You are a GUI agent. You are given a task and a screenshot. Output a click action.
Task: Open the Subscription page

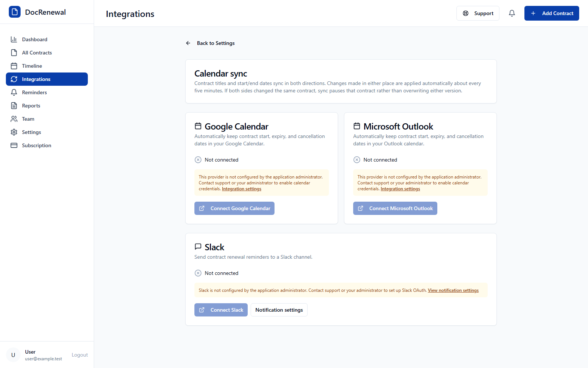point(47,145)
